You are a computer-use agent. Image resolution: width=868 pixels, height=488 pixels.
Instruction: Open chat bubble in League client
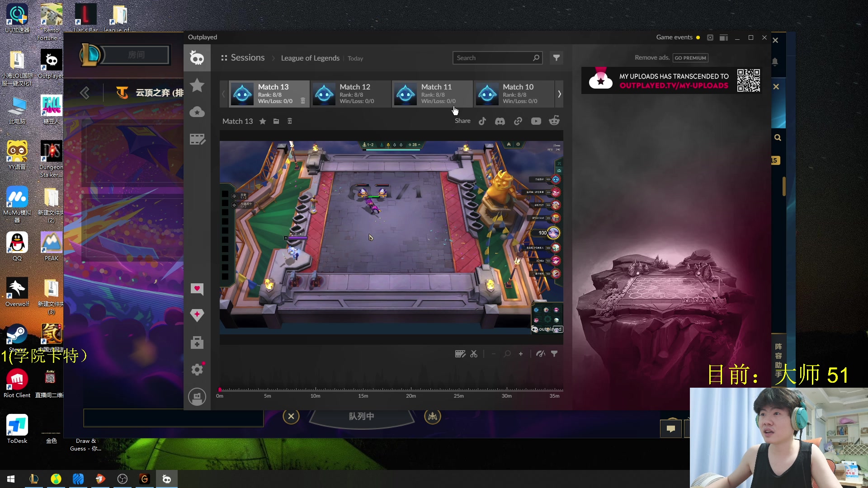pos(671,428)
